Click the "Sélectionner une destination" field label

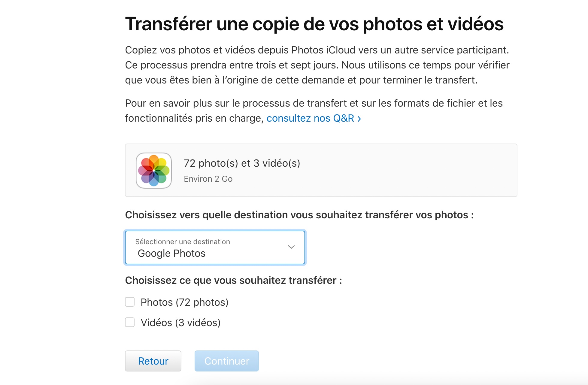click(182, 242)
